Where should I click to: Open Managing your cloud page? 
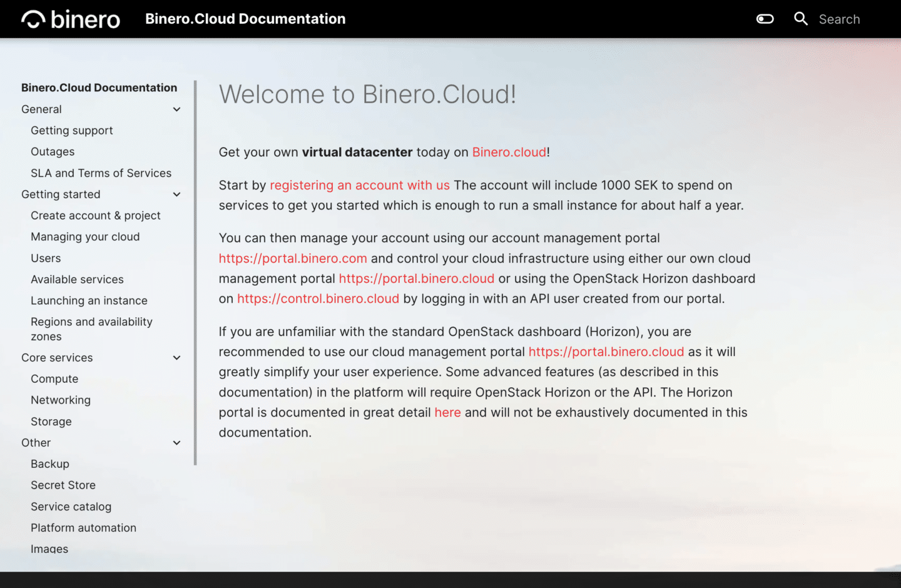(x=85, y=237)
